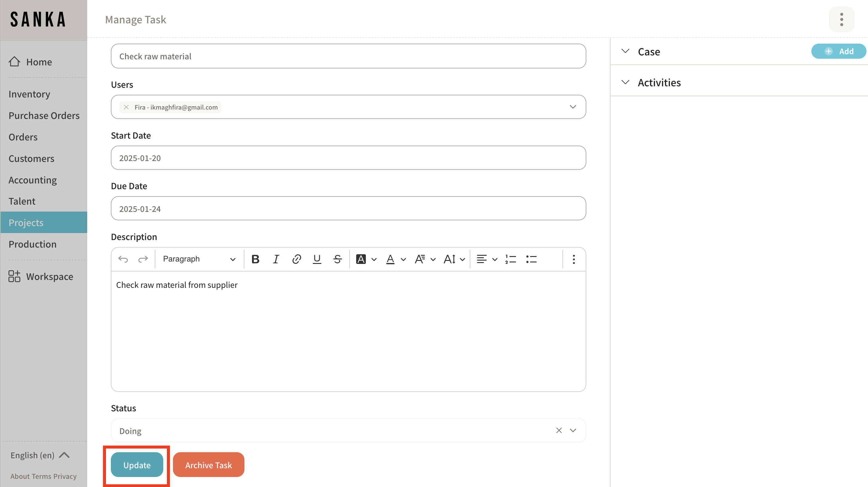The image size is (868, 487).
Task: Insert a numbered list
Action: pos(511,259)
